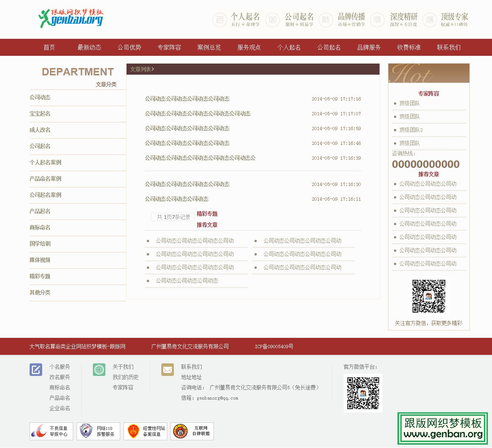Click the globe icon beside 关于我们
Screen dimensions: 492x448
pyautogui.click(x=98, y=369)
